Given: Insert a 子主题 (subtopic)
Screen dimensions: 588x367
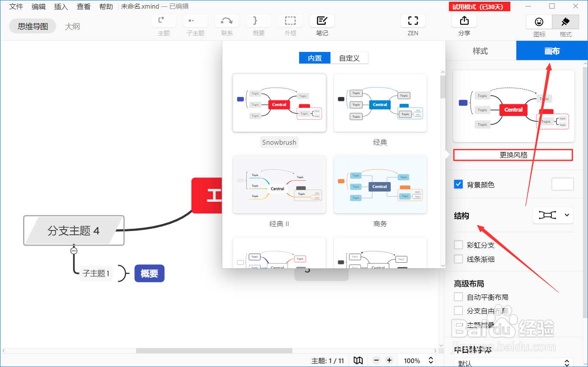Looking at the screenshot, I should 195,20.
